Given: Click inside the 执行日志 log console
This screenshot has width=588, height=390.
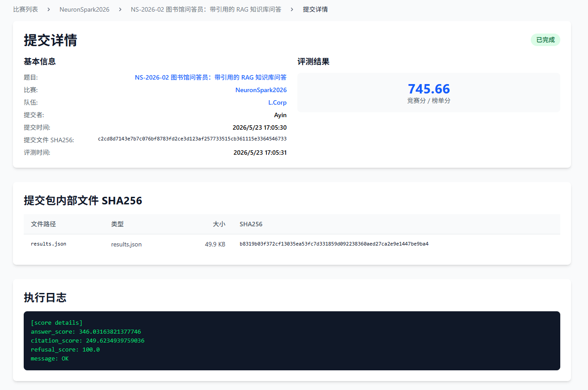Looking at the screenshot, I should 292,341.
